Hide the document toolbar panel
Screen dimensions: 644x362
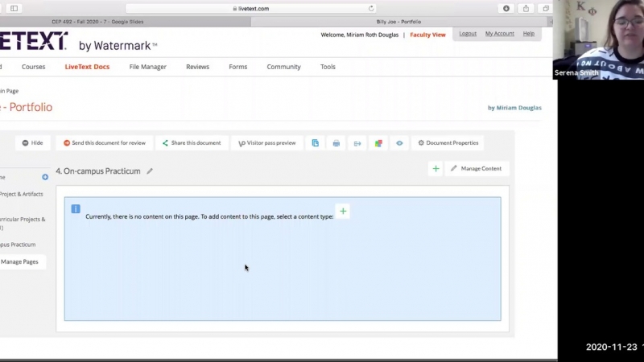[x=32, y=143]
